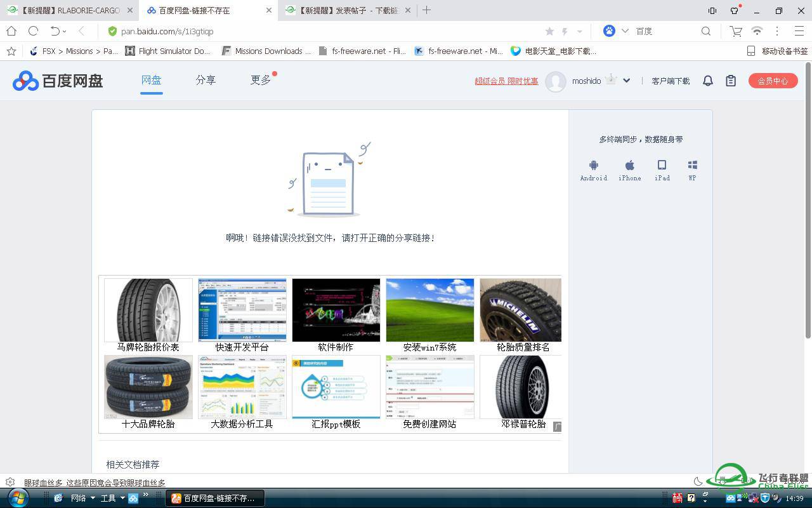Image resolution: width=812 pixels, height=508 pixels.
Task: Toggle night mode moon icon in status bar
Action: click(698, 482)
